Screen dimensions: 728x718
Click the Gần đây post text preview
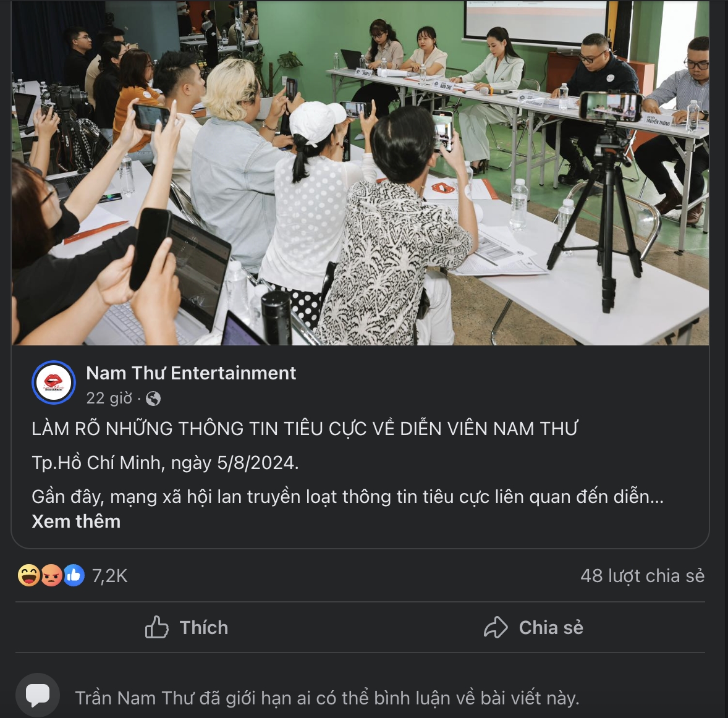click(x=348, y=497)
